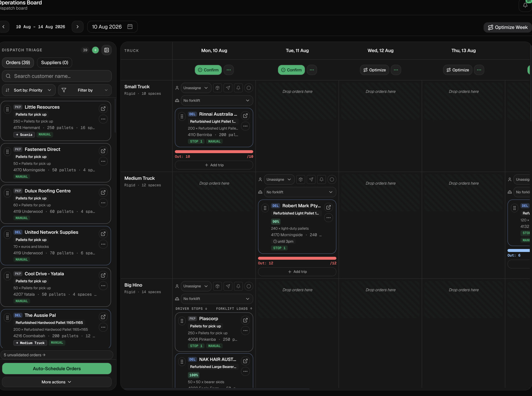Grab the drag handle of Fasteners Direct
The image size is (532, 396).
(7, 151)
